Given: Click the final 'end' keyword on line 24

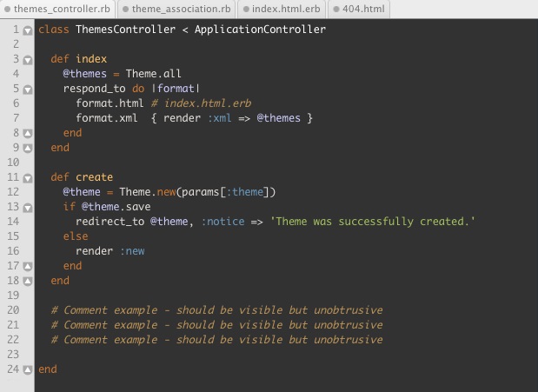Looking at the screenshot, I should tap(48, 369).
